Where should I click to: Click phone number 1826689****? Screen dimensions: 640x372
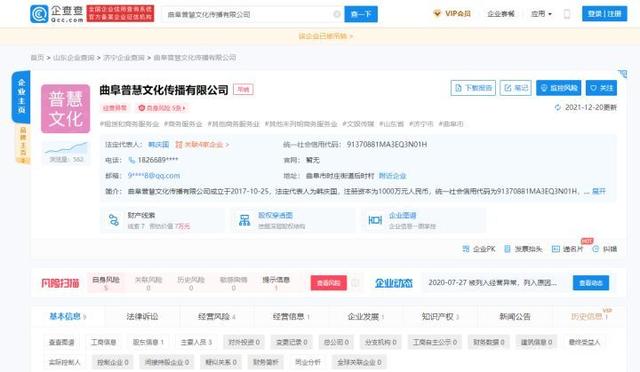pyautogui.click(x=158, y=160)
